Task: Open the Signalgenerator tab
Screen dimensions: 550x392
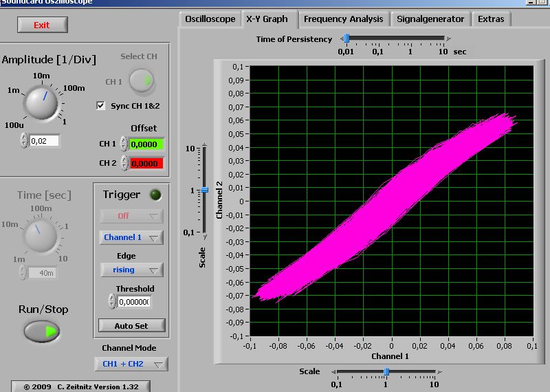Action: pyautogui.click(x=430, y=19)
